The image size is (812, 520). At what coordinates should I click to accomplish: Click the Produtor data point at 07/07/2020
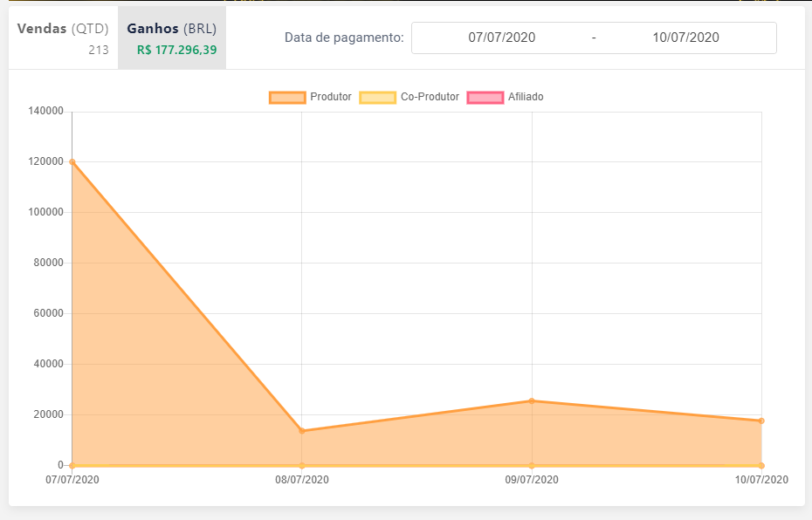[72, 162]
